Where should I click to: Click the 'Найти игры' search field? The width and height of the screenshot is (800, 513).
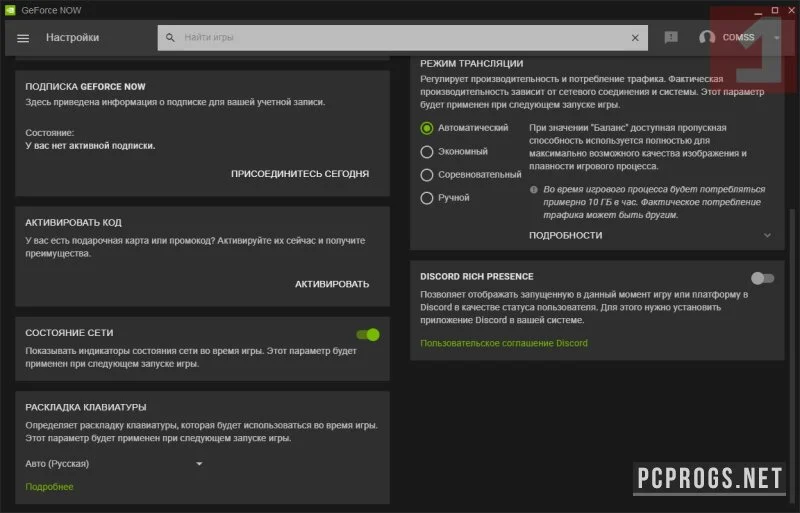[403, 38]
